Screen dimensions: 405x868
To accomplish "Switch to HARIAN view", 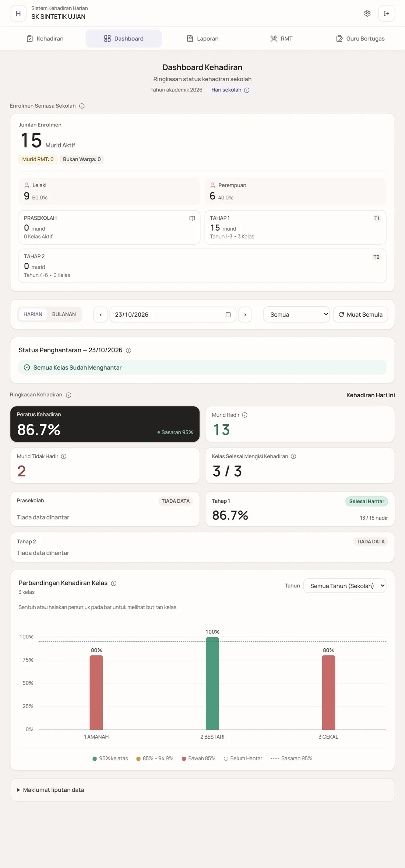I will click(x=33, y=314).
